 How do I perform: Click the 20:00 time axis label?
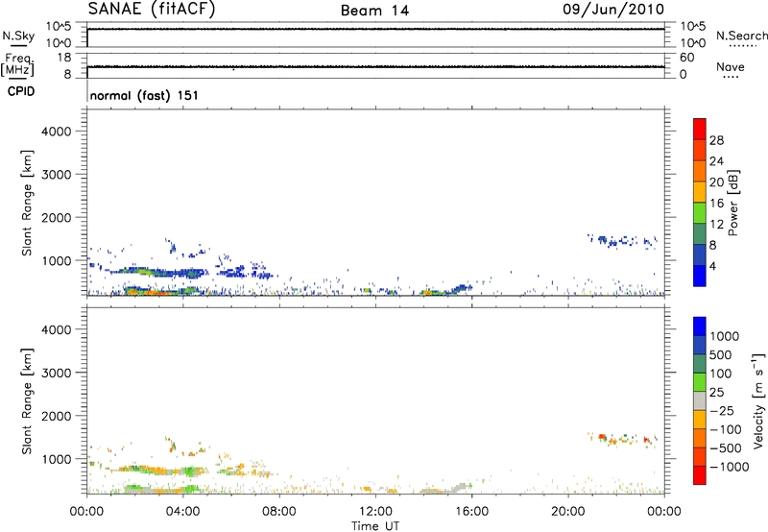pyautogui.click(x=567, y=512)
